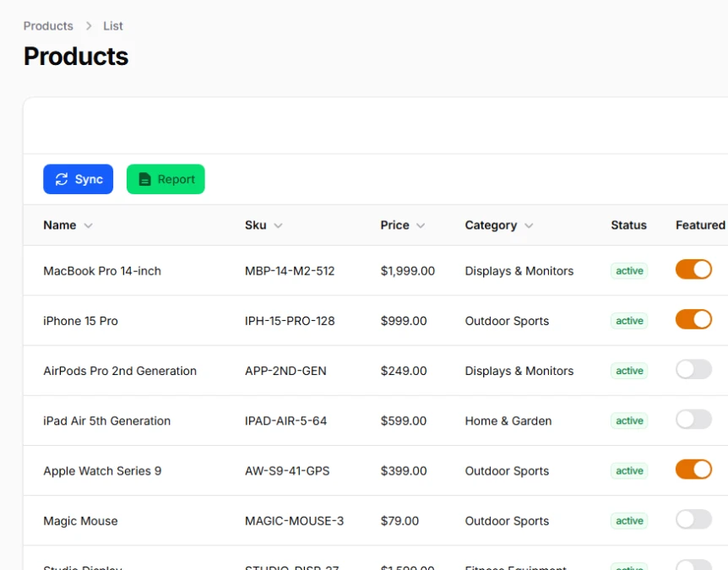The width and height of the screenshot is (728, 570).
Task: Click Displays & Monitors in MacBook Pro row
Action: [x=519, y=271]
